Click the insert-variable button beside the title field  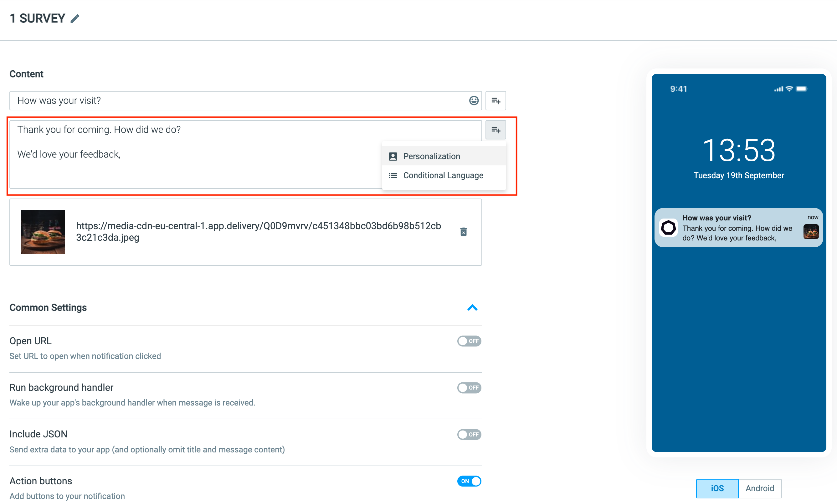click(x=496, y=100)
